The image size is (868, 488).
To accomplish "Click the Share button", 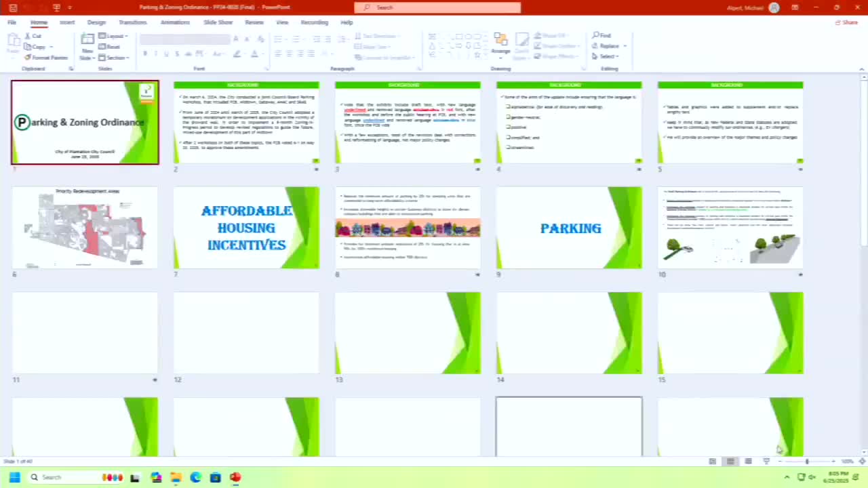I will click(846, 22).
